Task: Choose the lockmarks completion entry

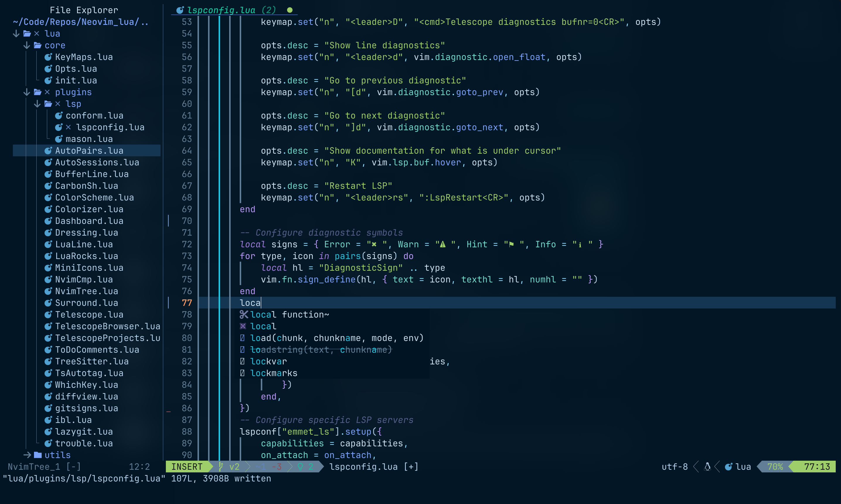Action: pos(273,373)
